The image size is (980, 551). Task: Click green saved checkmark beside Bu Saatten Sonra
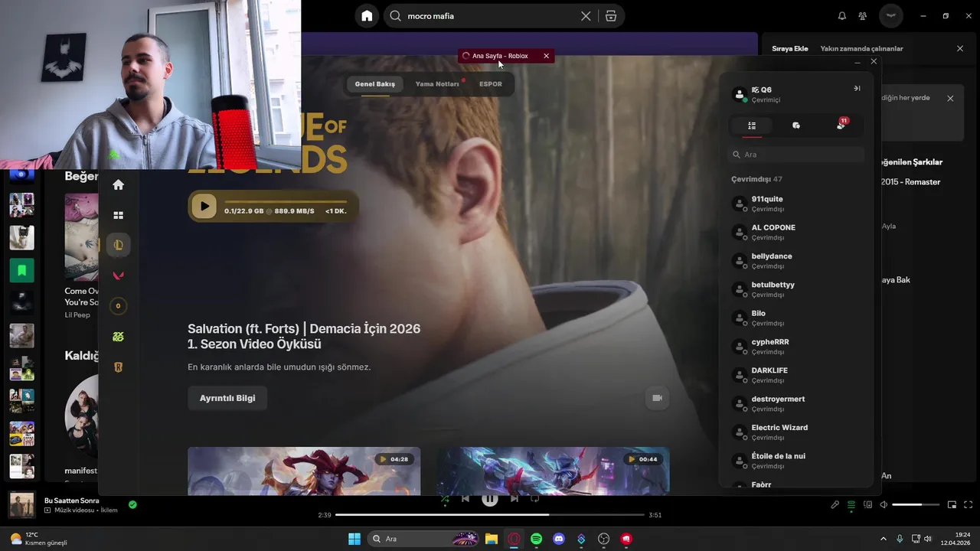(132, 505)
